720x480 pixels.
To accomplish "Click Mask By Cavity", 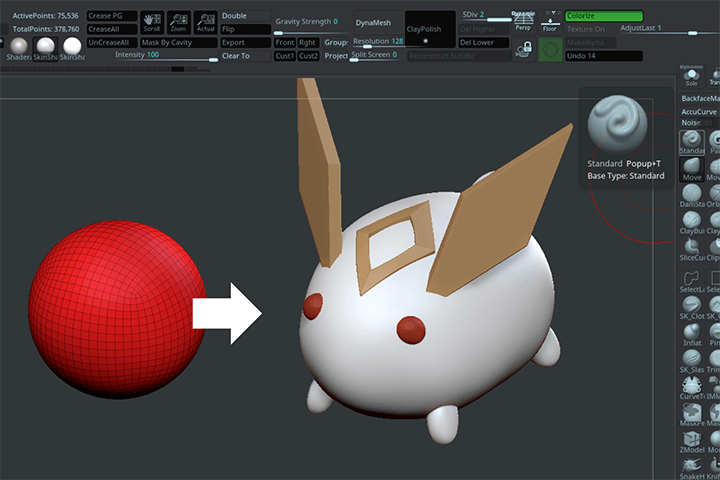I will (x=179, y=42).
